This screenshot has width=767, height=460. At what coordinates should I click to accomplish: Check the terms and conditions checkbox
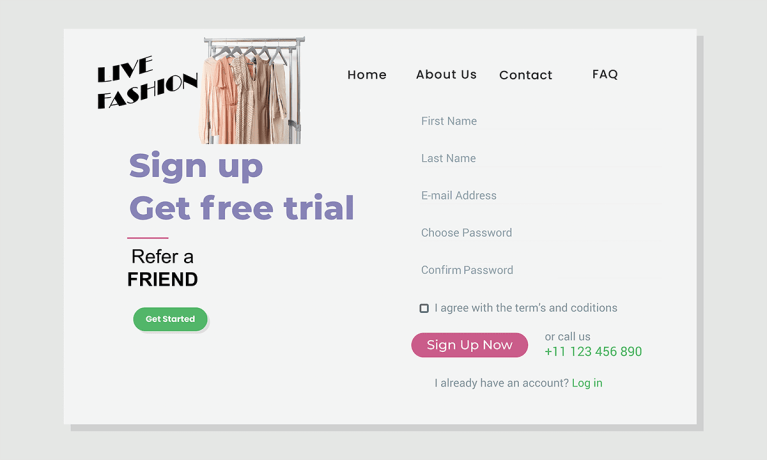click(x=424, y=308)
